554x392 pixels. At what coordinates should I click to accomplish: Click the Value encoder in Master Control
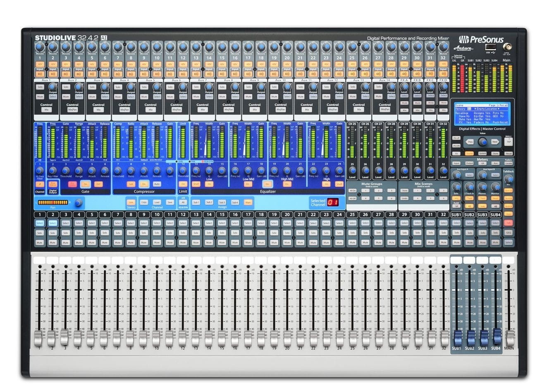tap(482, 142)
